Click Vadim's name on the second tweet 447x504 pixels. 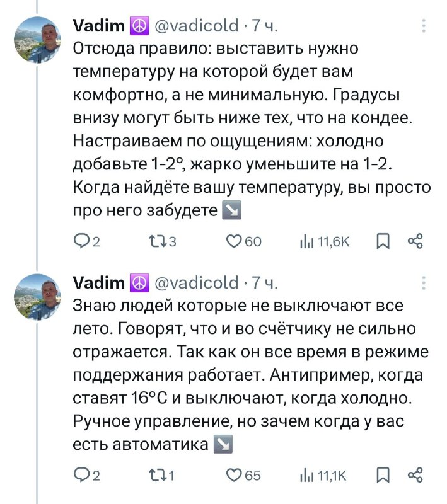(x=98, y=282)
